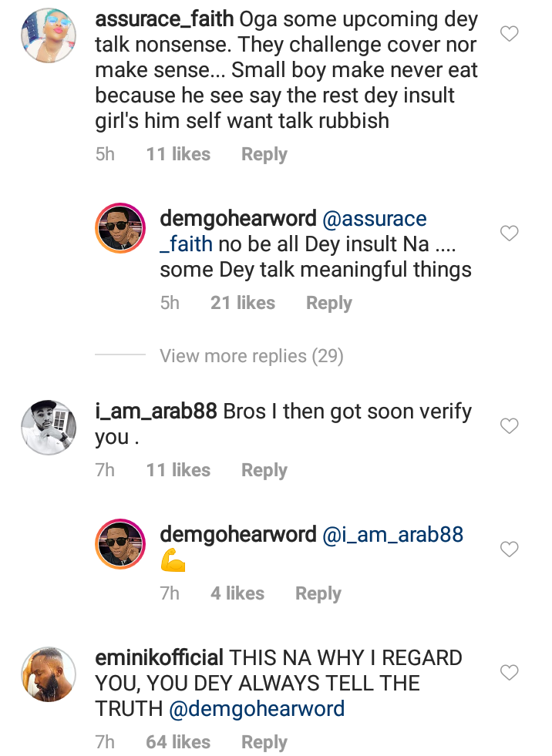Like demgohearword's reply about meaningful things
This screenshot has width=552, height=756.
[510, 233]
